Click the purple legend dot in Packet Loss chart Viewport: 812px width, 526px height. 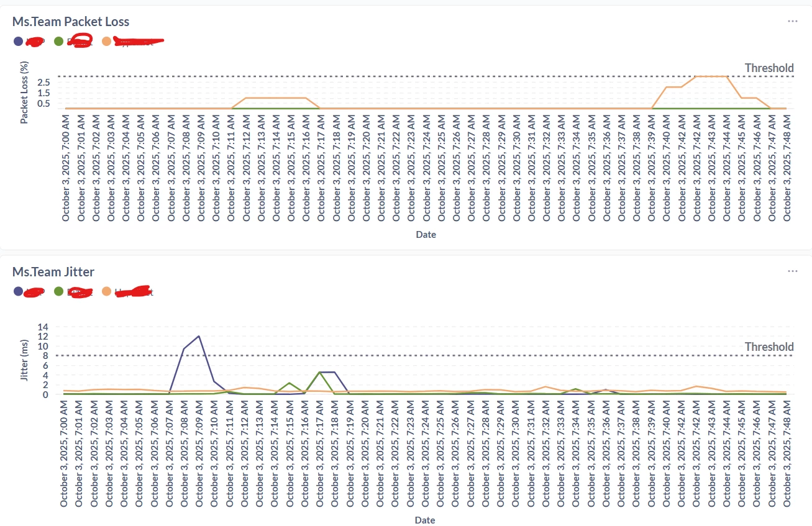coord(18,42)
